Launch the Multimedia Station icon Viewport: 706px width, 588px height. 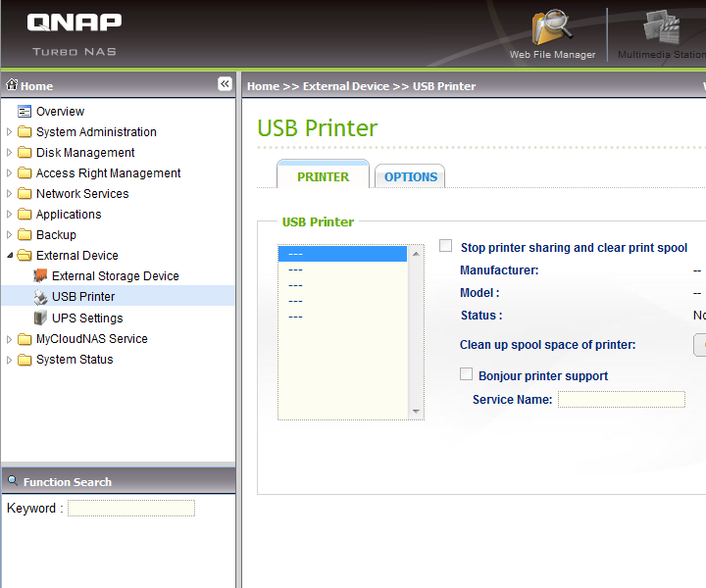(x=662, y=29)
